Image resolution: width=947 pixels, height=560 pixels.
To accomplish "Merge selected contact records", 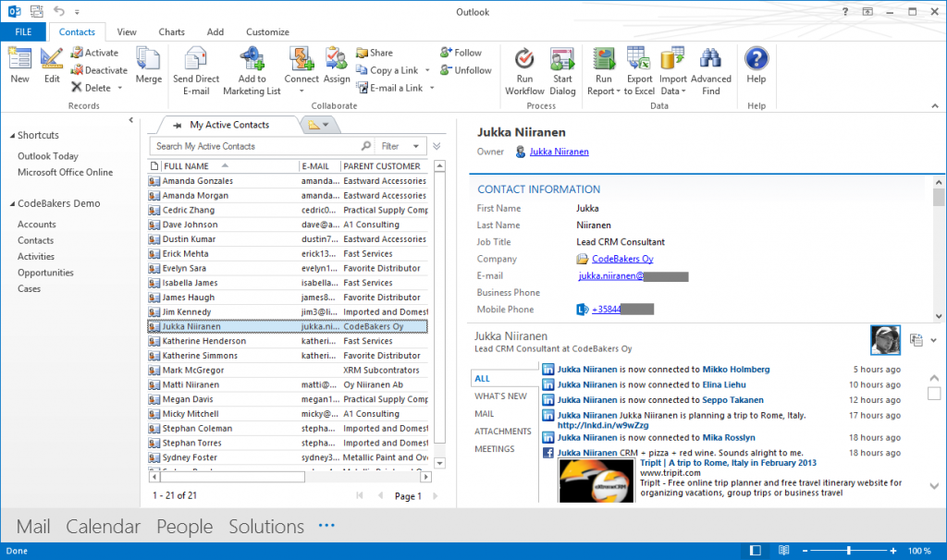I will coord(149,65).
